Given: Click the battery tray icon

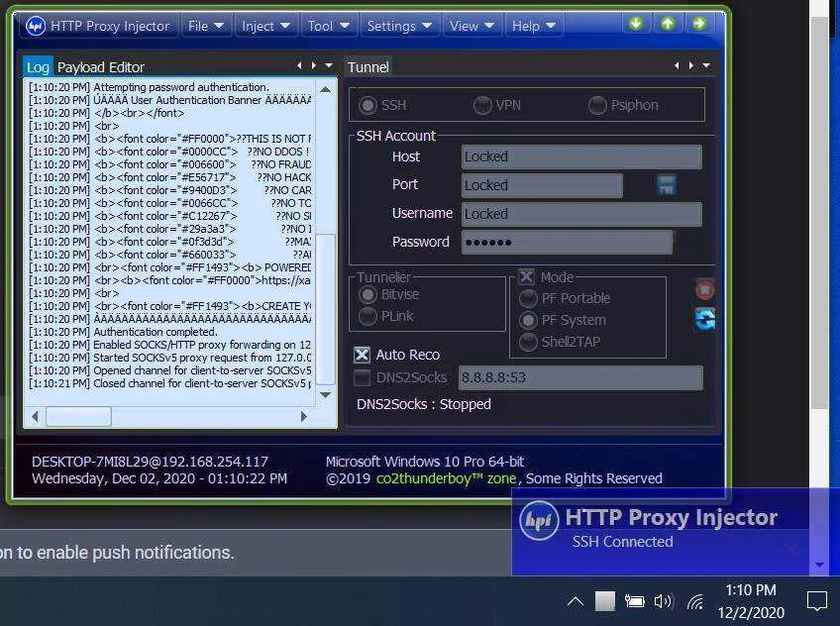Looking at the screenshot, I should point(634,602).
